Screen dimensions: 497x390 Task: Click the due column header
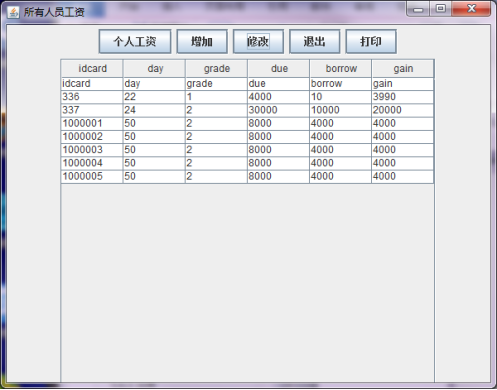279,69
